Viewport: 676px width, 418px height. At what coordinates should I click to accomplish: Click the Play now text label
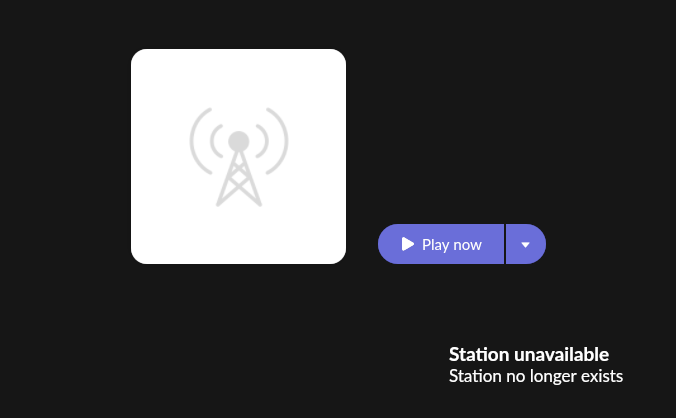(452, 245)
